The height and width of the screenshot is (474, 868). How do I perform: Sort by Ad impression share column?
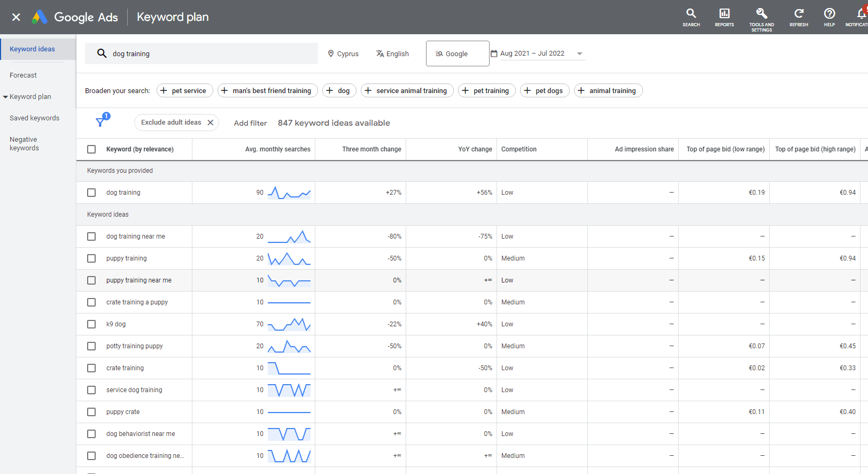pyautogui.click(x=644, y=149)
